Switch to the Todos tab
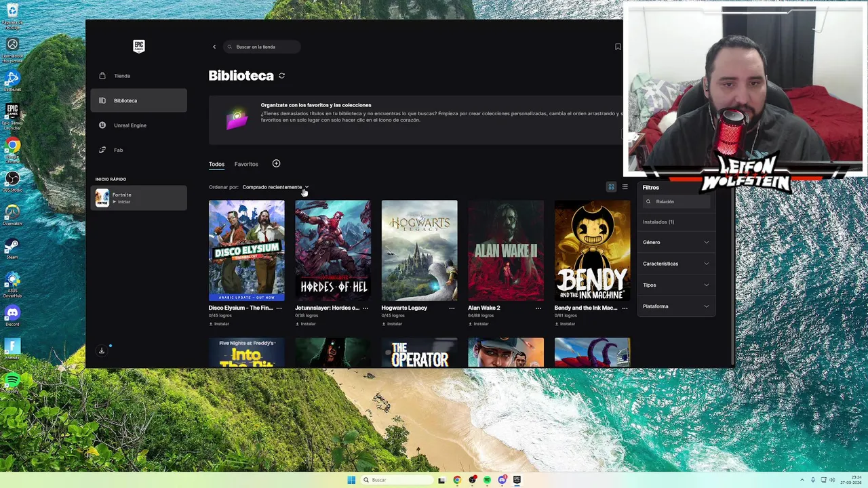 point(216,164)
